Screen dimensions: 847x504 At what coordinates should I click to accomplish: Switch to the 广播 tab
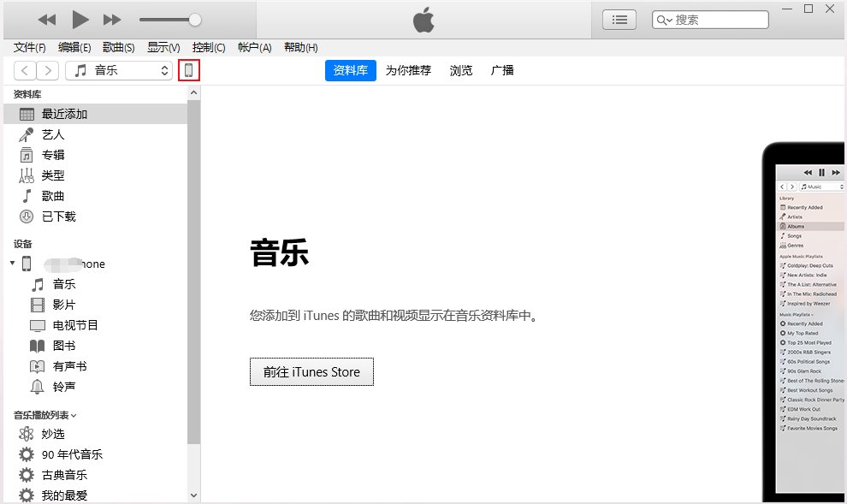(502, 70)
